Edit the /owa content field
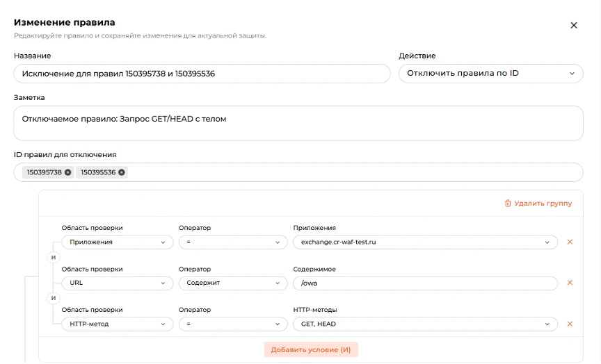 coord(425,283)
